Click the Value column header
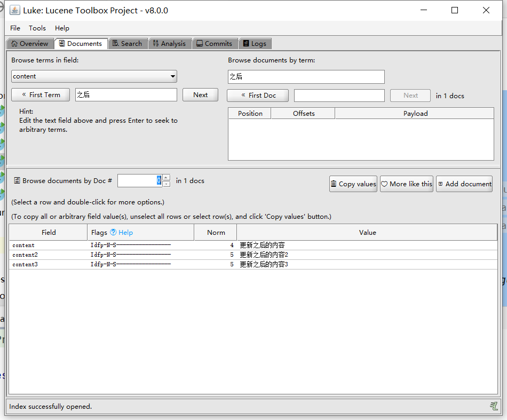Viewport: 507px width, 420px height. (x=367, y=233)
